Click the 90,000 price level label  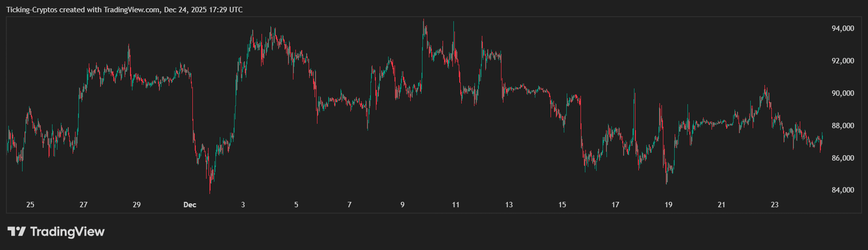(842, 93)
